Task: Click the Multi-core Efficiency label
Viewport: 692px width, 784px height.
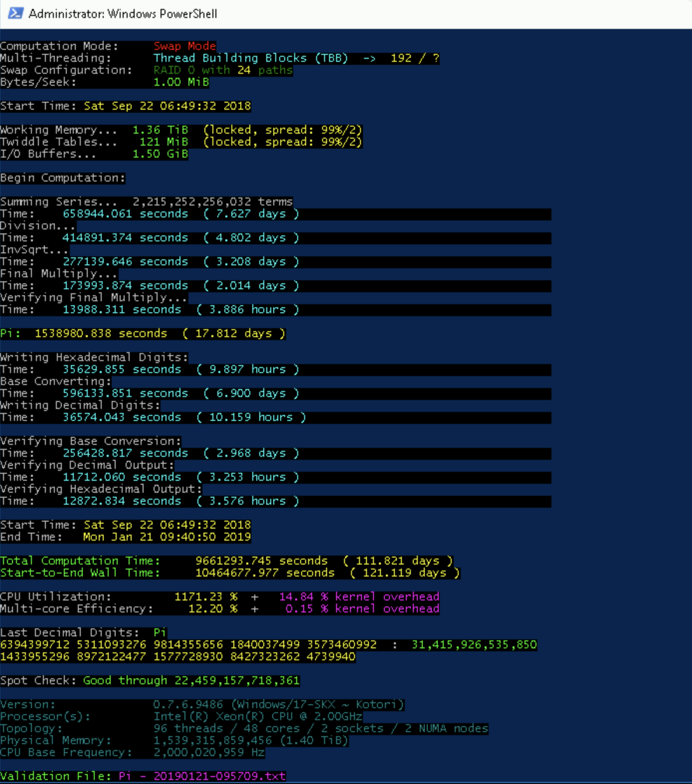Action: click(76, 608)
